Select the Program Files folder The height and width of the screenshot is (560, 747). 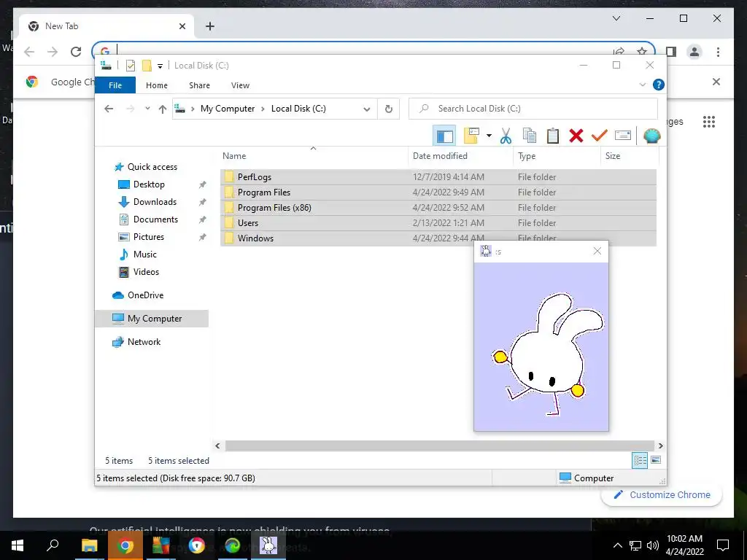(438, 192)
